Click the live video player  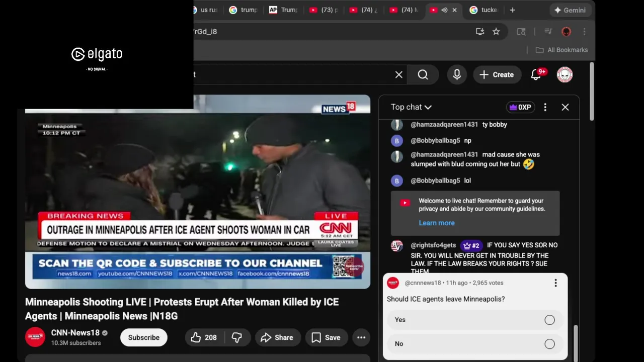coord(198,192)
